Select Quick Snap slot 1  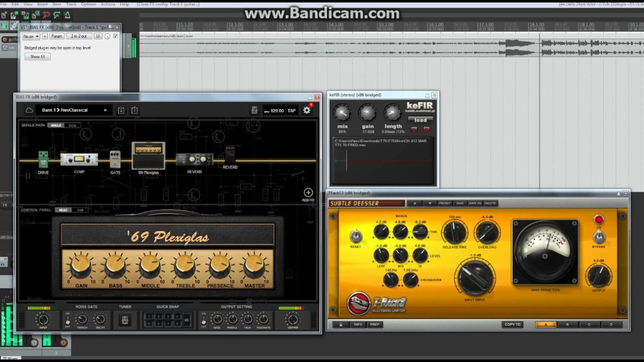150,316
